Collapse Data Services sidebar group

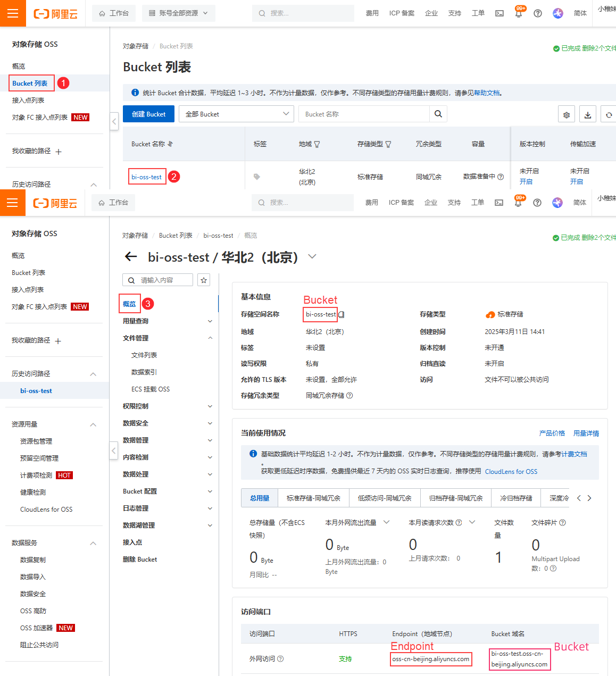tap(93, 543)
